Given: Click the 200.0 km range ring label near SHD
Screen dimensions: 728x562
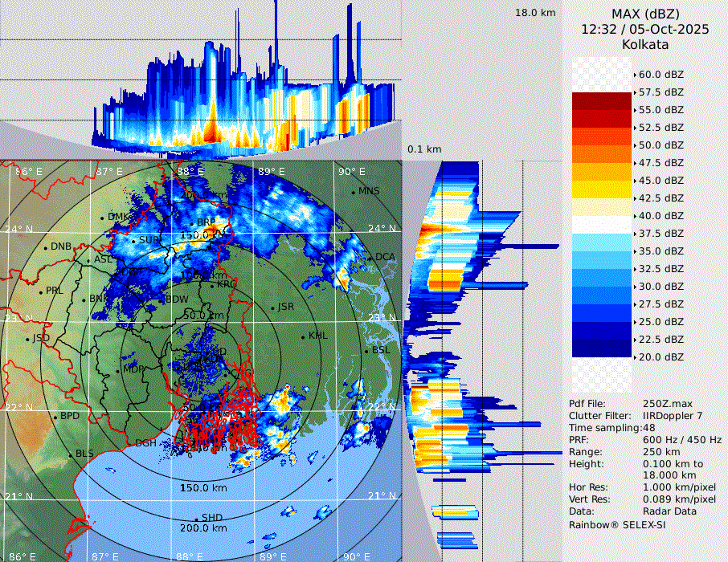Looking at the screenshot, I should 202,528.
